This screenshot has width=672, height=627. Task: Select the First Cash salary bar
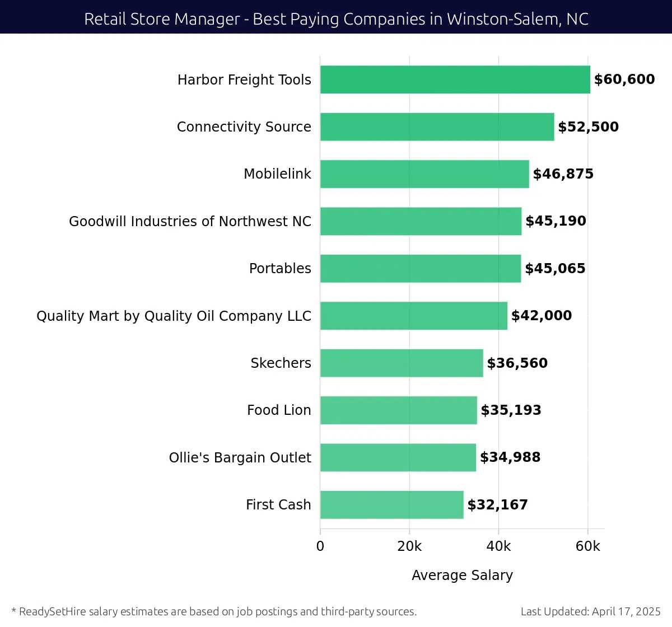(x=392, y=504)
